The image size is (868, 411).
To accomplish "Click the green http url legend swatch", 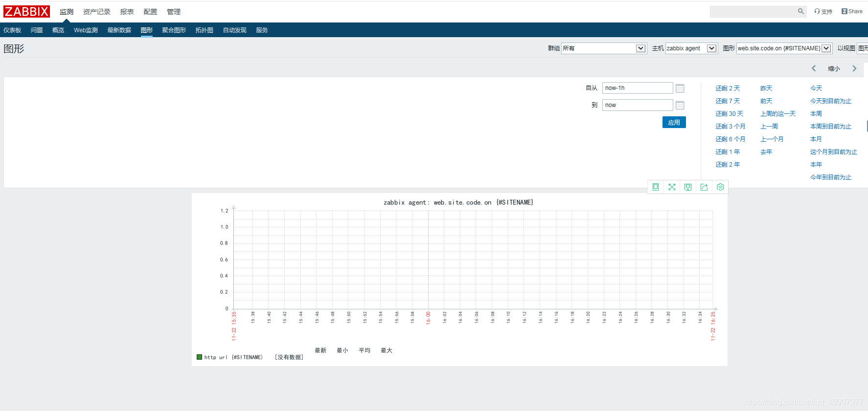I will click(199, 357).
